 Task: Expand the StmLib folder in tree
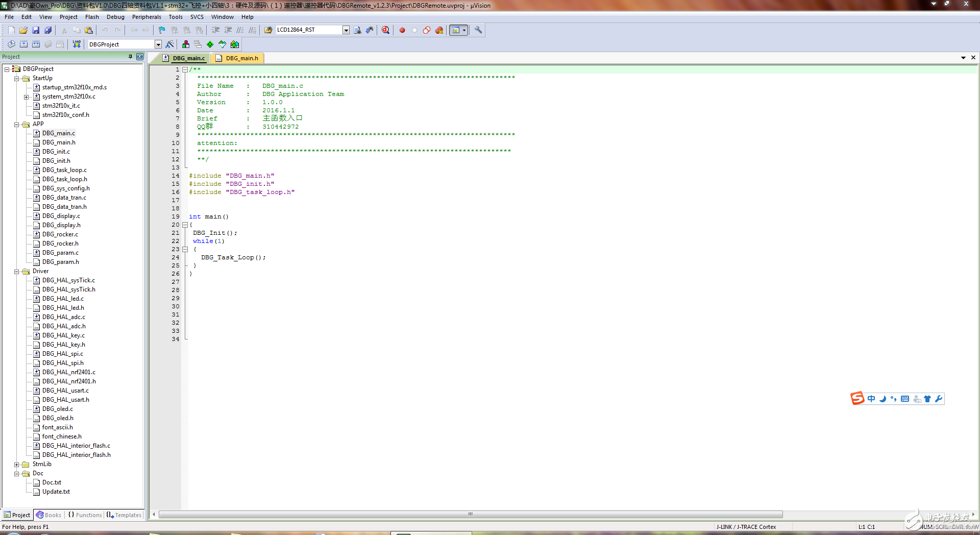[x=17, y=465]
